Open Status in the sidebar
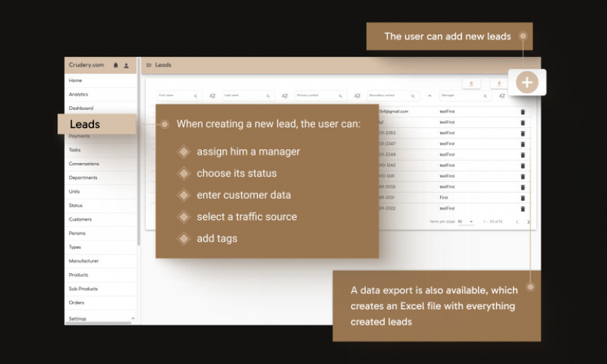This screenshot has width=607, height=364. coord(101,205)
